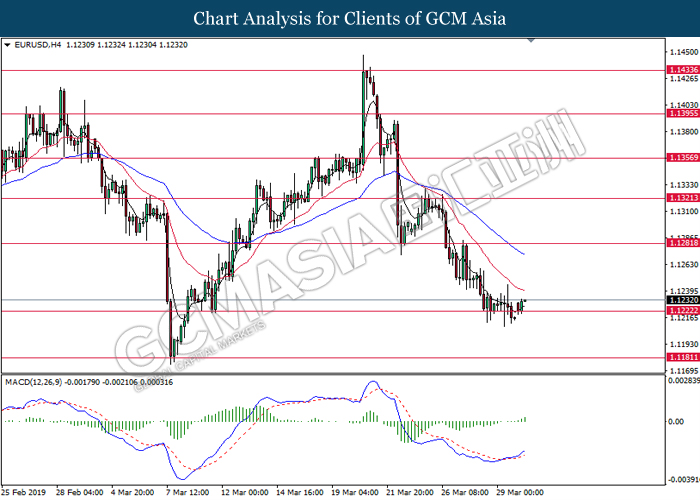Click the 1.13330 price axis value
Screen dimensions: 700x500
point(684,185)
